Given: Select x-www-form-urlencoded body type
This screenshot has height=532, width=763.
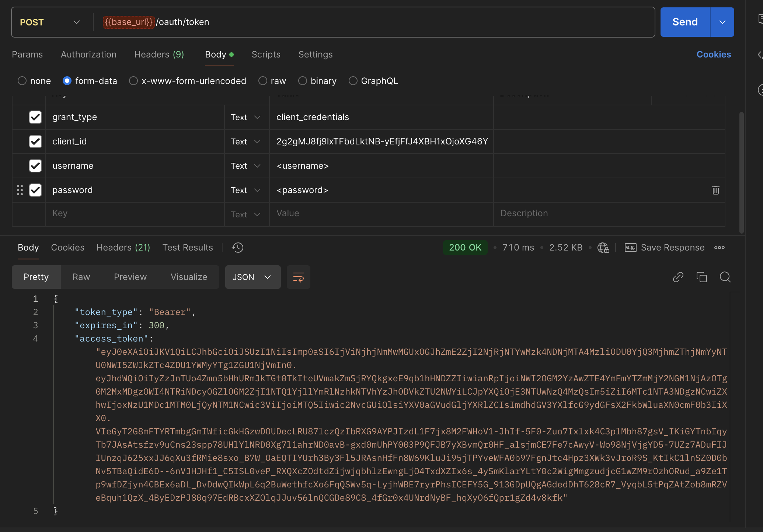Looking at the screenshot, I should tap(133, 81).
